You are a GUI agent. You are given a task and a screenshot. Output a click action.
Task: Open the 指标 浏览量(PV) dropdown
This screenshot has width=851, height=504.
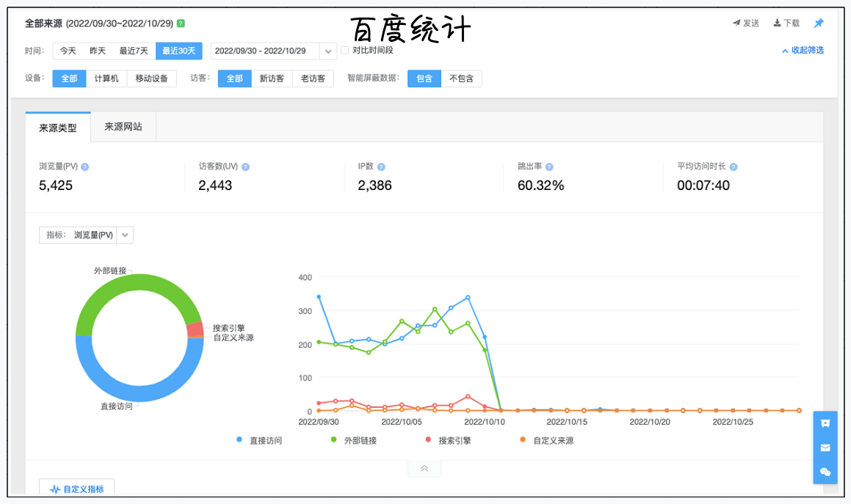(124, 235)
